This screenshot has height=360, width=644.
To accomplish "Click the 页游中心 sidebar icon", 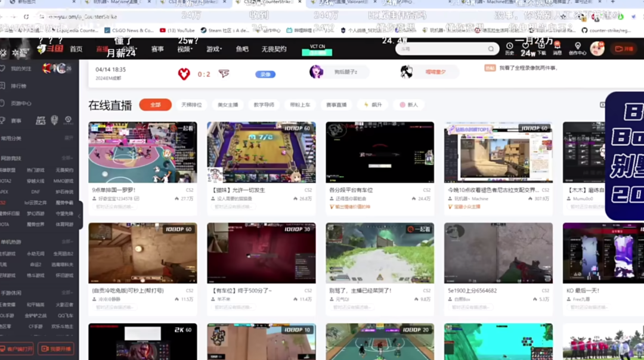I will [3, 103].
